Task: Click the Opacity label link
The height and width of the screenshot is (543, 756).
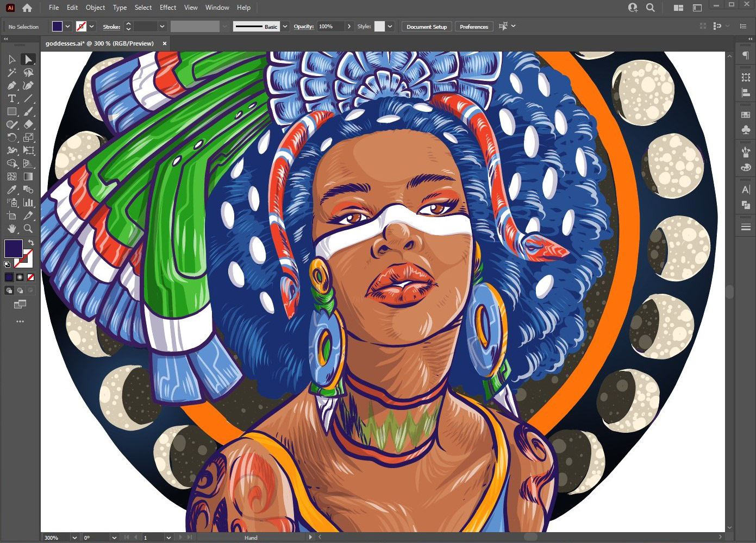Action: pyautogui.click(x=304, y=27)
